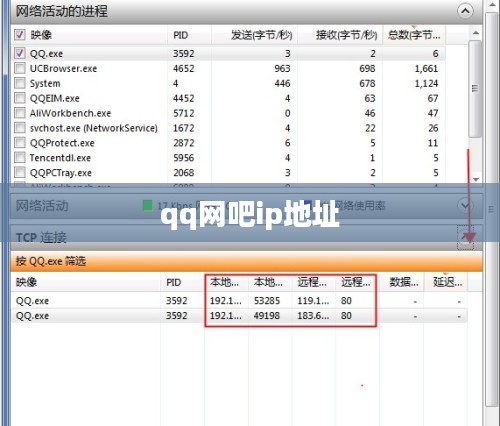Check the AliWorkbench.exe checkbox
500x426 pixels.
[x=20, y=113]
